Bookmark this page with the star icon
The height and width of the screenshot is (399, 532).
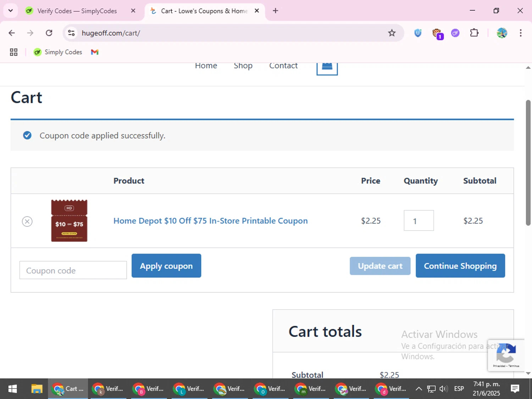[x=392, y=33]
